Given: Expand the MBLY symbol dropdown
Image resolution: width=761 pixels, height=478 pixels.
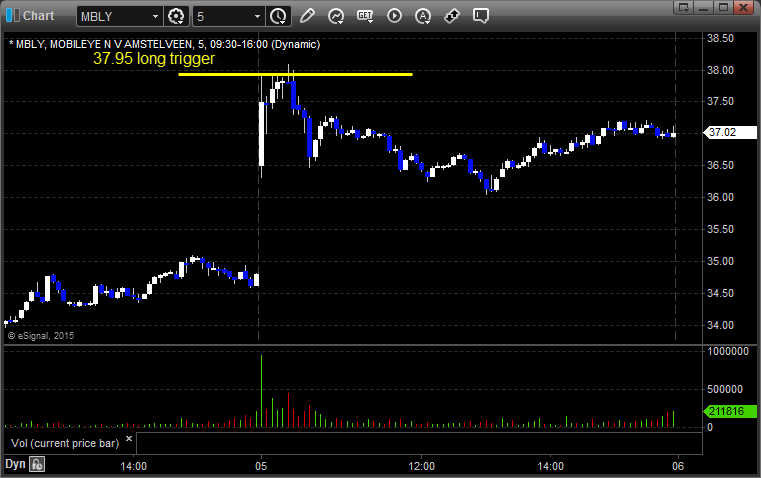Looking at the screenshot, I should point(155,16).
